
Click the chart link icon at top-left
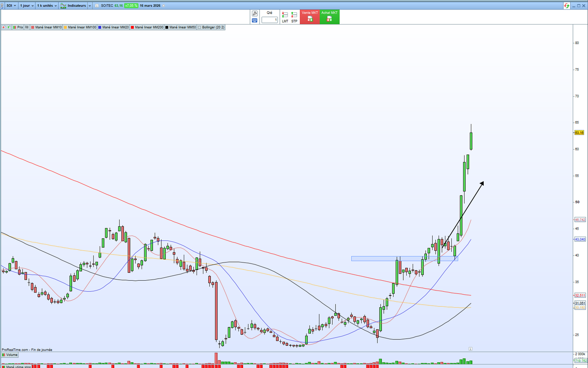2,6
